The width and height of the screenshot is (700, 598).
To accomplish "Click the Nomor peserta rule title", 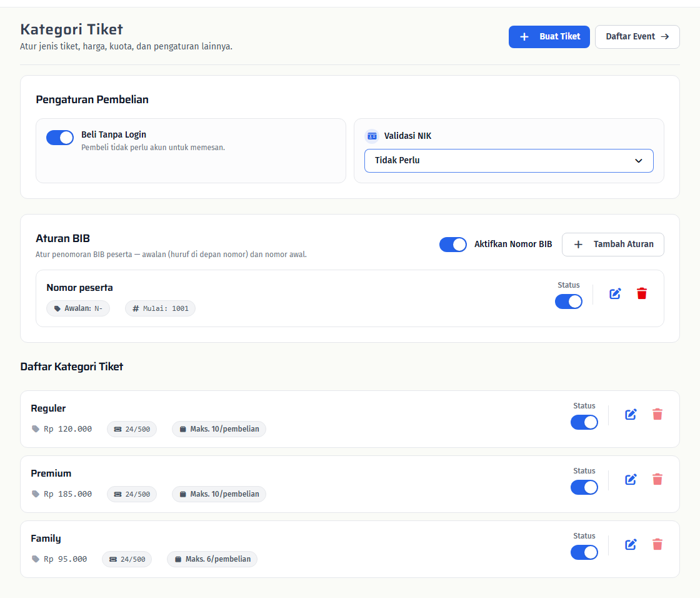I will pos(79,288).
